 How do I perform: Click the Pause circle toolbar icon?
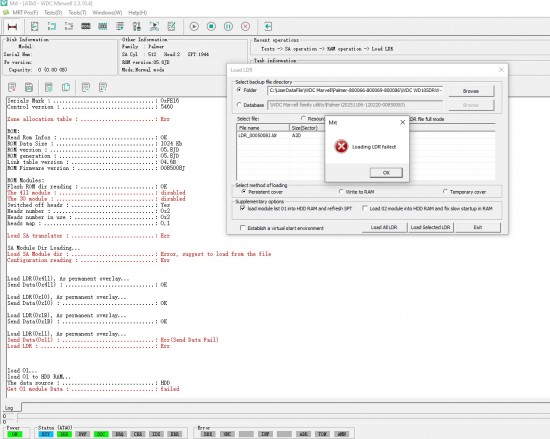[228, 26]
